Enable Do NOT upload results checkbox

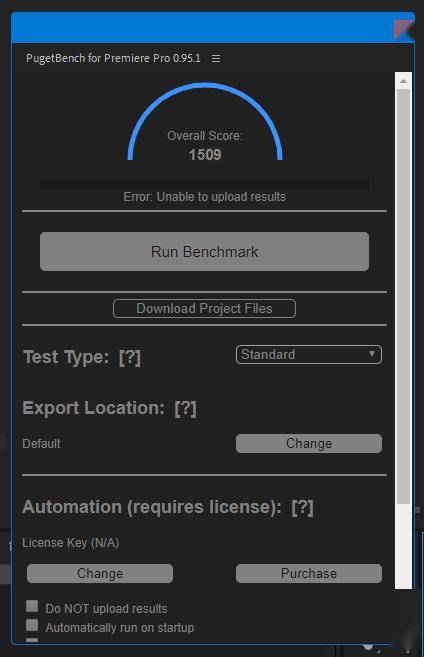(32, 606)
